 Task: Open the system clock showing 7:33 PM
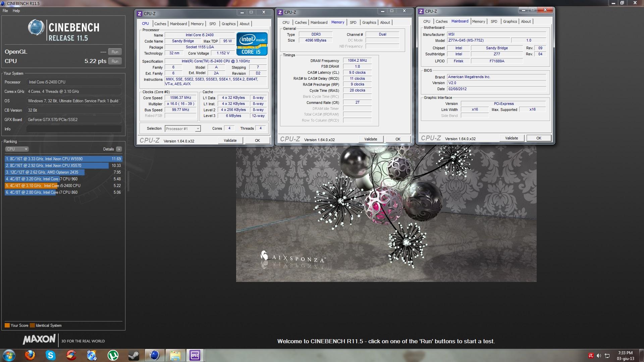click(625, 356)
